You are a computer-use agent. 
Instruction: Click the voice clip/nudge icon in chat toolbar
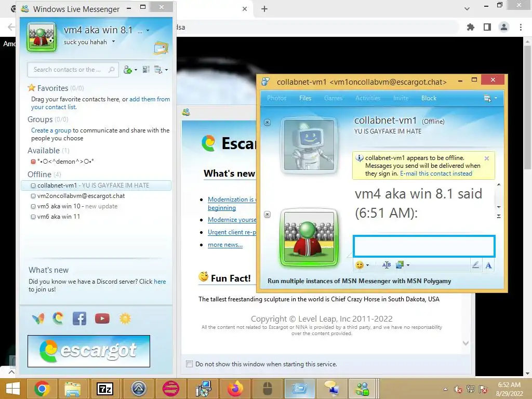(x=386, y=265)
